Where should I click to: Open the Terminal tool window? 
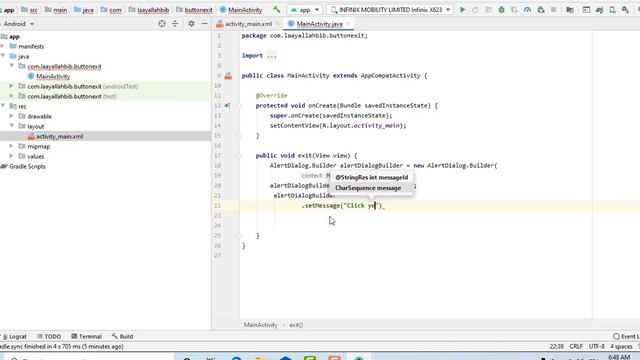pos(86,336)
